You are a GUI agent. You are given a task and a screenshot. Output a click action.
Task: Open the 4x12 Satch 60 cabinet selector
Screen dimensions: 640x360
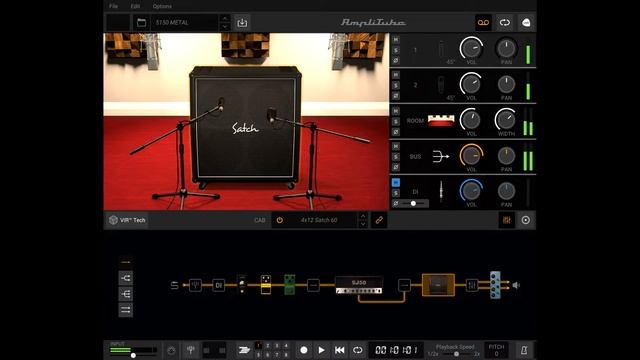[319, 220]
